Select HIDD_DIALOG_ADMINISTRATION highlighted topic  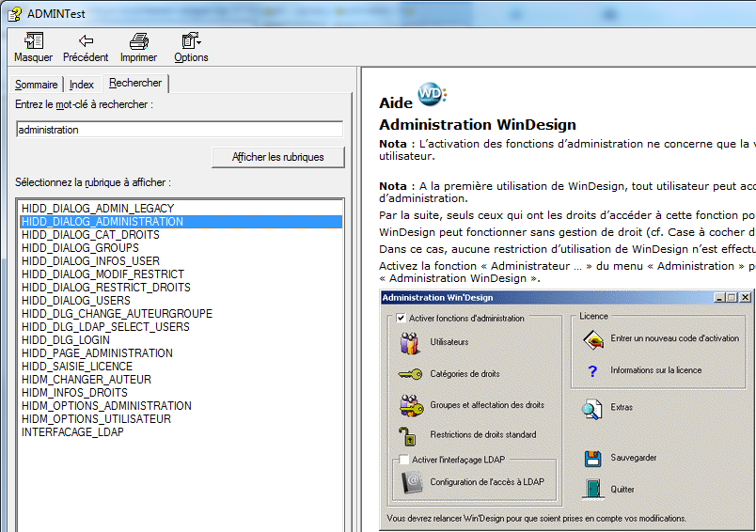tap(181, 222)
